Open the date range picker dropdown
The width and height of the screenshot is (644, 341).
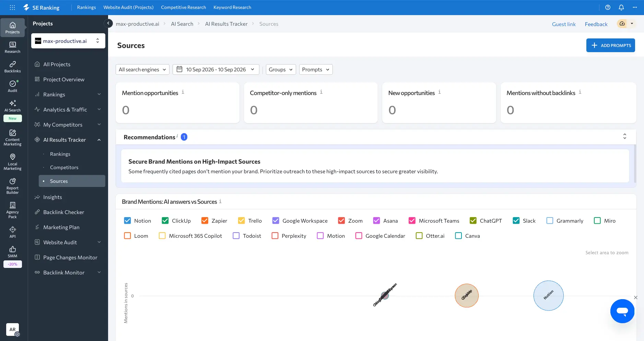pos(216,69)
